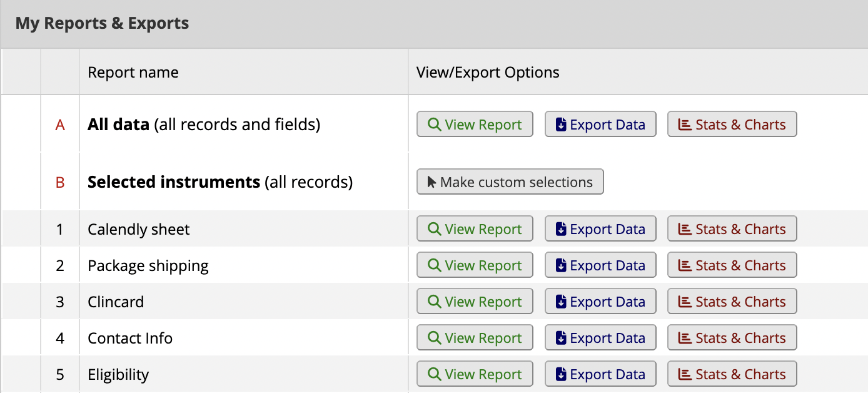Image resolution: width=868 pixels, height=393 pixels.
Task: Click the My Reports & Exports header bar
Action: 102,23
